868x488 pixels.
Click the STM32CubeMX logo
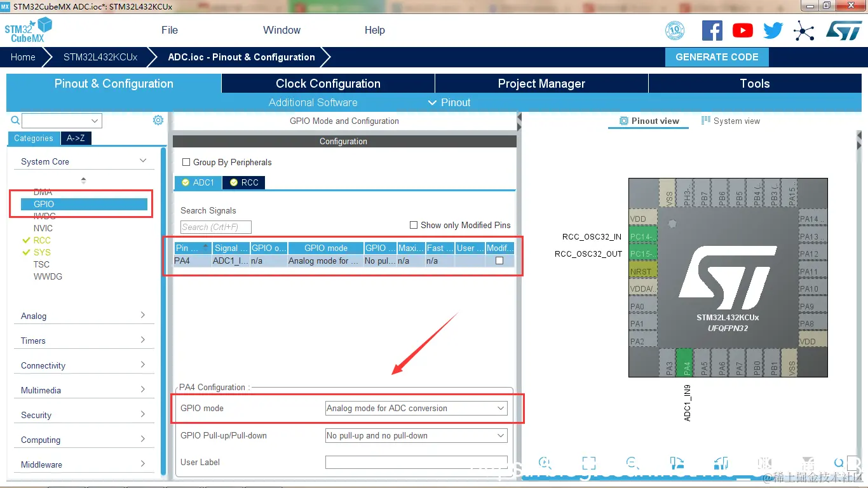(28, 30)
